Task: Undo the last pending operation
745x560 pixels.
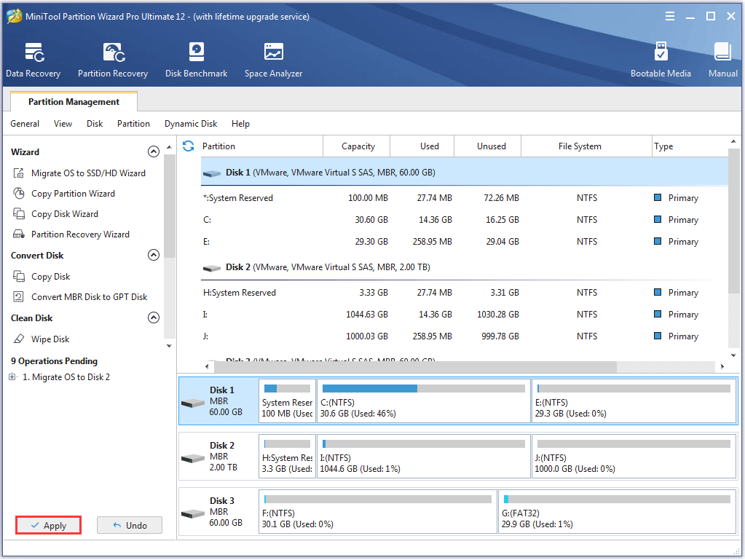Action: [x=129, y=526]
